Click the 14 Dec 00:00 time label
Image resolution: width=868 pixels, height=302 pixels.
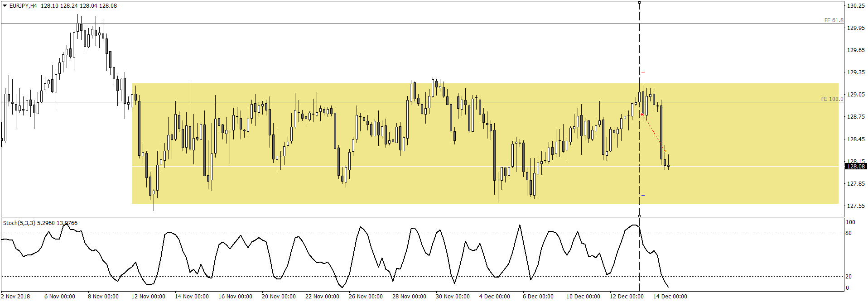click(x=670, y=297)
